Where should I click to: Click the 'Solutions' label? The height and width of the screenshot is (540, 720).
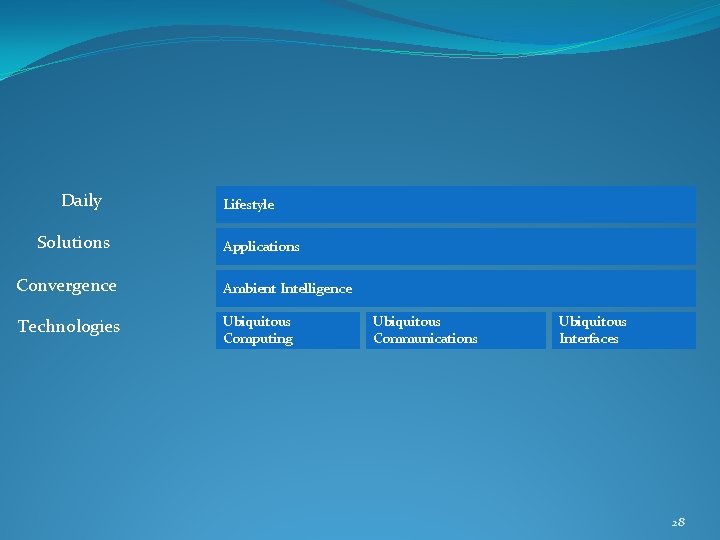(x=73, y=242)
